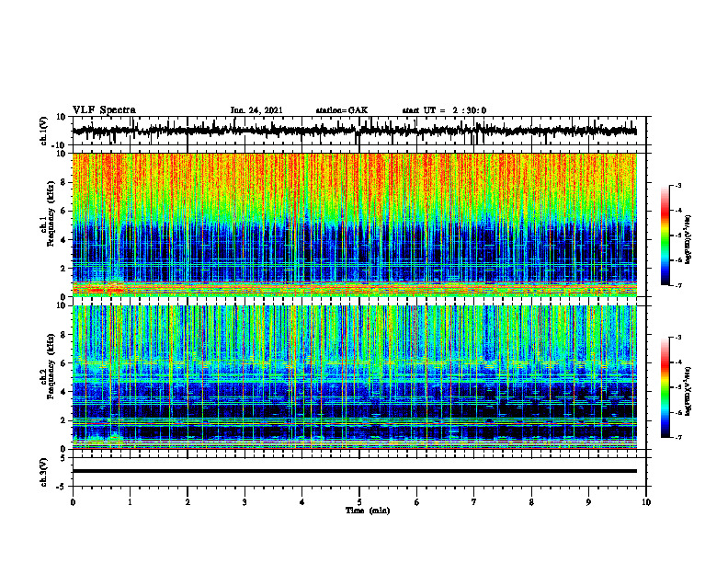Click the "4" kHz tick on ch.2 spectrogram
Screen dimensions: 728x563
(x=63, y=392)
